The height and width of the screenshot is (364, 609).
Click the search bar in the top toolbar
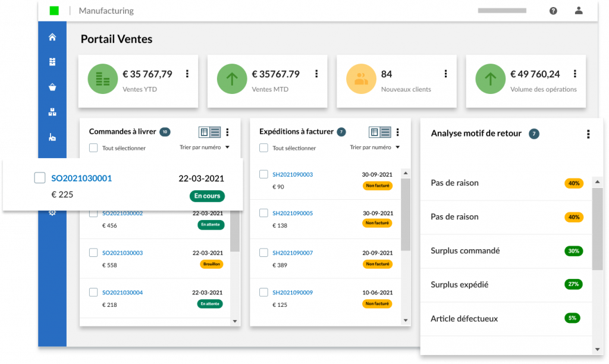tap(501, 10)
